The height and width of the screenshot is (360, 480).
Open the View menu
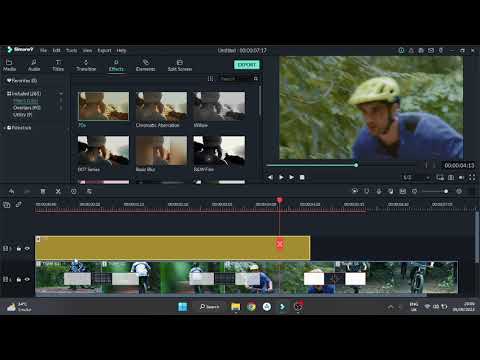[87, 50]
